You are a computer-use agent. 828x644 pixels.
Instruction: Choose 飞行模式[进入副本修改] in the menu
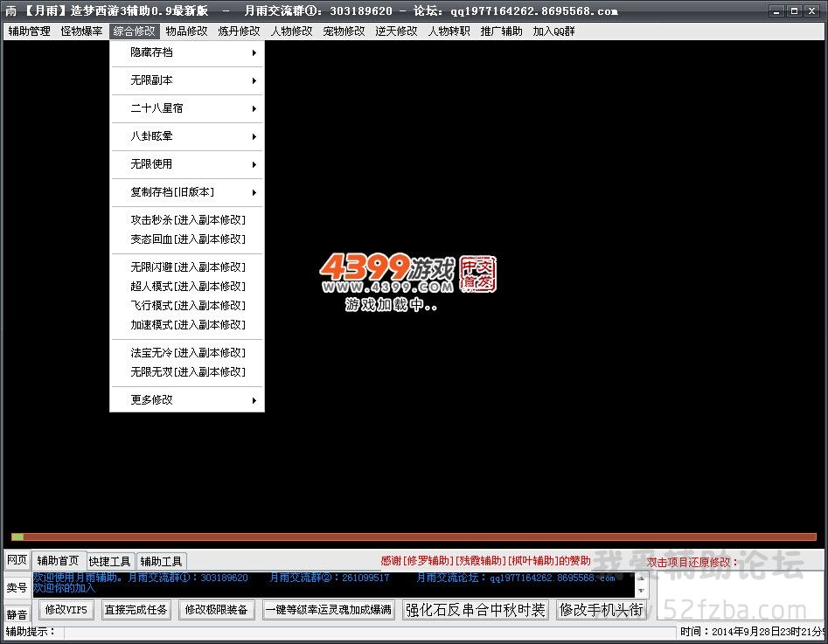tap(187, 306)
